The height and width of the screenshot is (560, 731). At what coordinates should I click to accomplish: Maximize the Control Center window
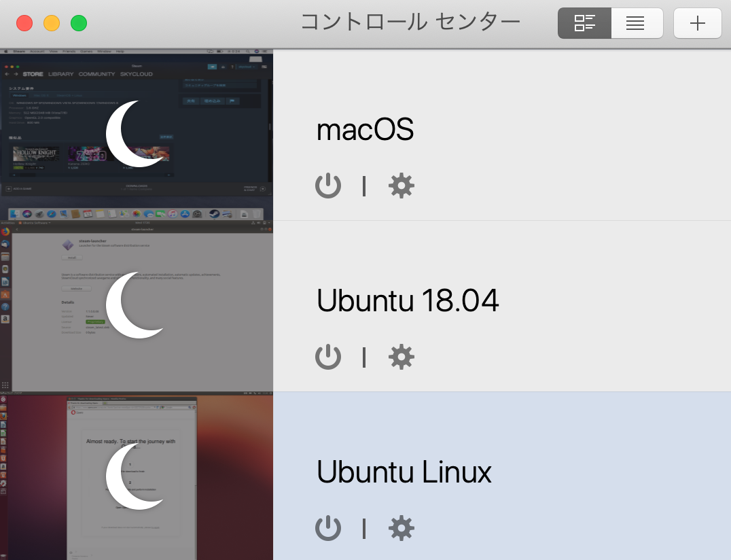click(79, 23)
